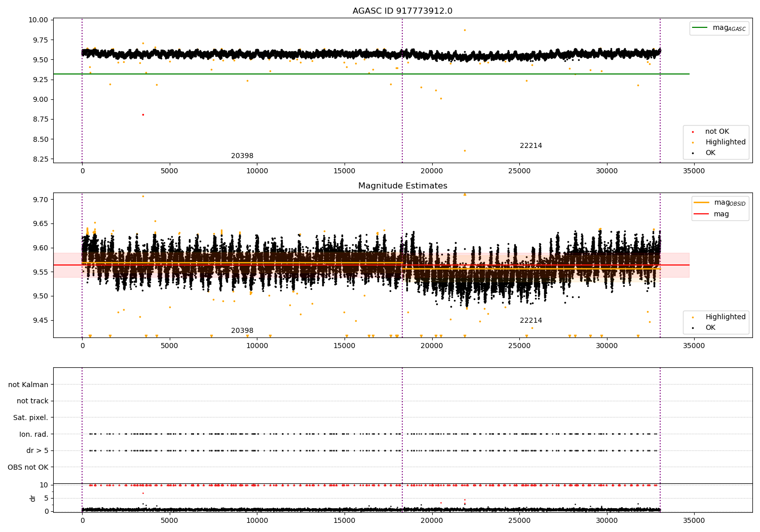The image size is (760, 532).
Task: Click the "9.55" y-axis tick in middle plot
Action: pyautogui.click(x=41, y=272)
